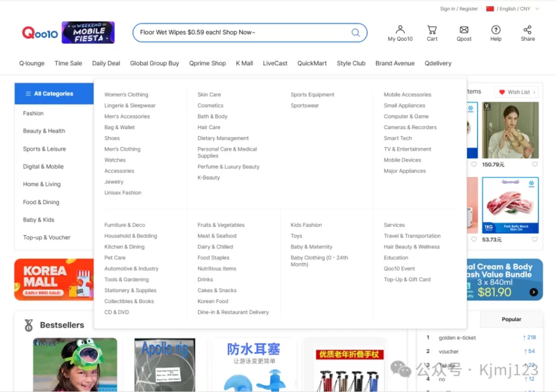
Task: Click the Qoo10 logo
Action: [x=40, y=33]
